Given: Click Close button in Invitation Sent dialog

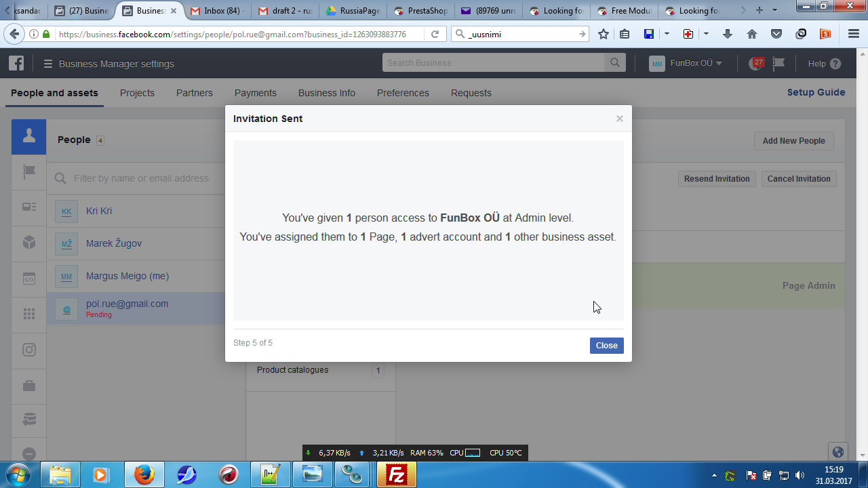Looking at the screenshot, I should [606, 346].
